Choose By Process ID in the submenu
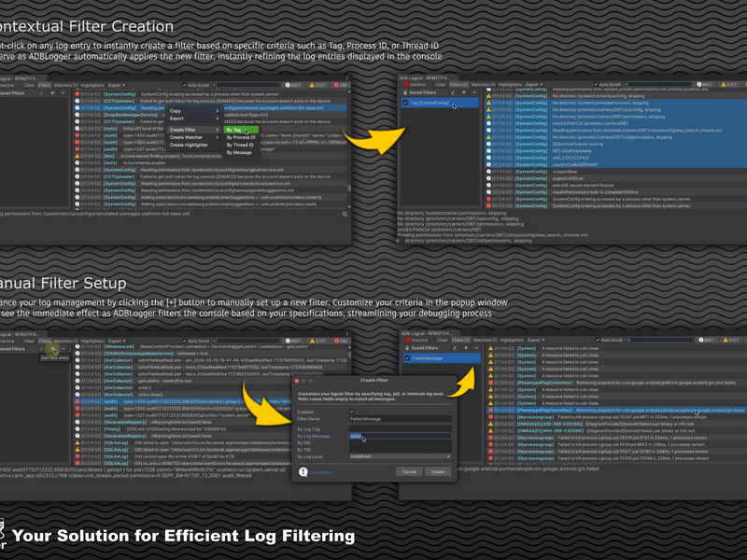Screen dimensions: 747x560 pyautogui.click(x=241, y=137)
